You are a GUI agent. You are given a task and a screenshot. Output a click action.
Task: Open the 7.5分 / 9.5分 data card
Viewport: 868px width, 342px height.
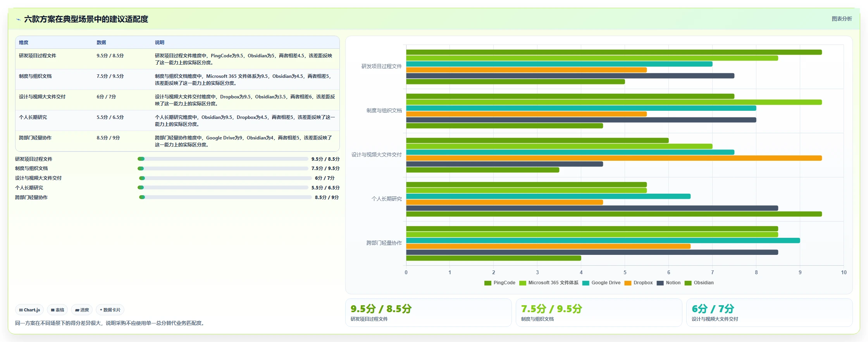pos(599,313)
